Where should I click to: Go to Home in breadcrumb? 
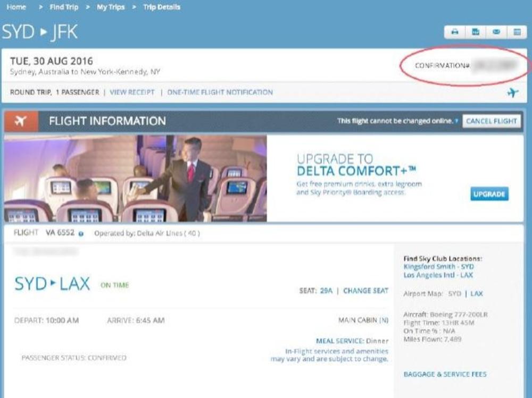click(16, 7)
